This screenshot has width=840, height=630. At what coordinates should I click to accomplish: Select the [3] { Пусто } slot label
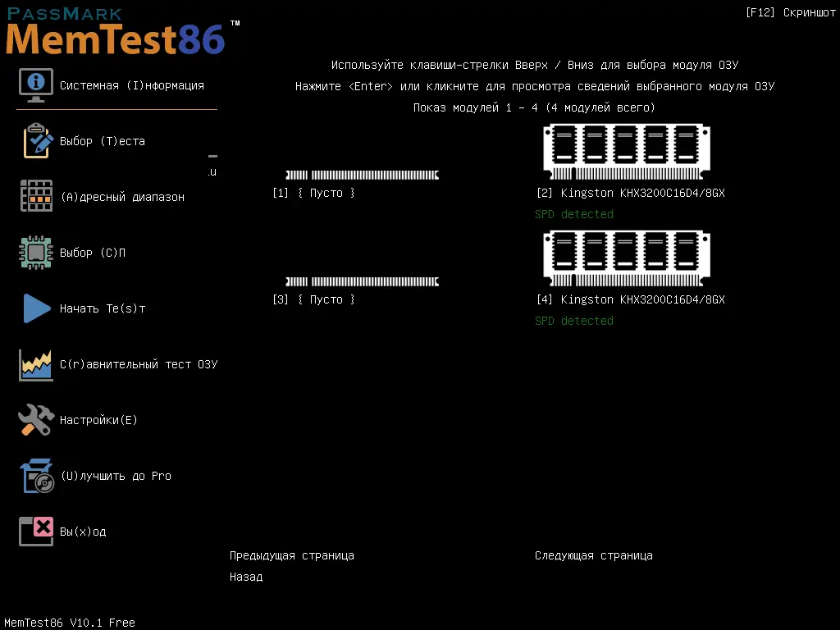pos(314,299)
